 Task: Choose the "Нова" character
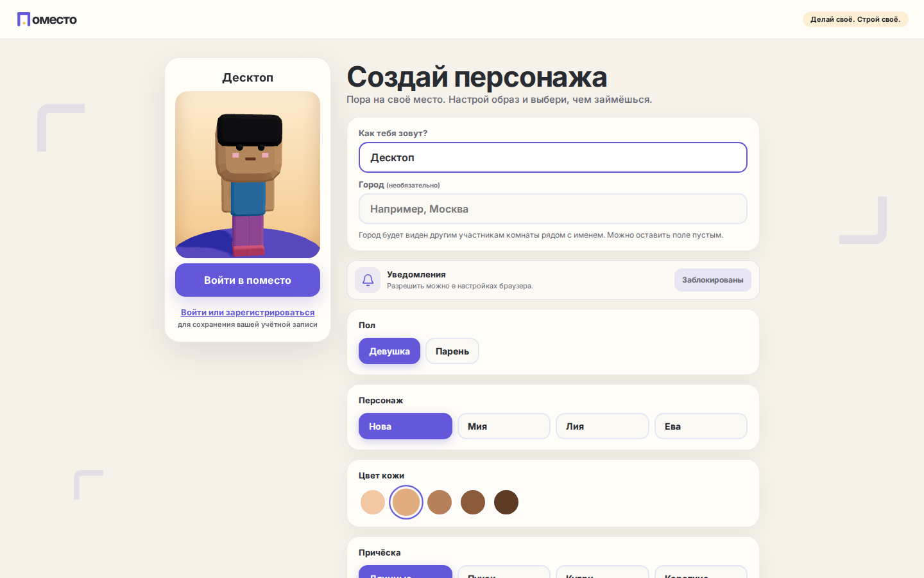406,426
